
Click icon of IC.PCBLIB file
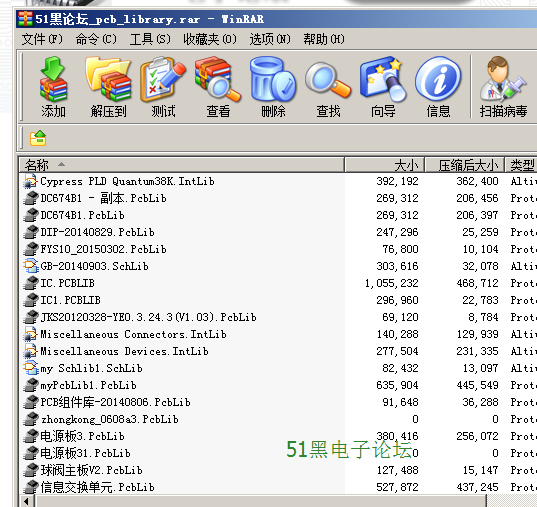tap(30, 283)
